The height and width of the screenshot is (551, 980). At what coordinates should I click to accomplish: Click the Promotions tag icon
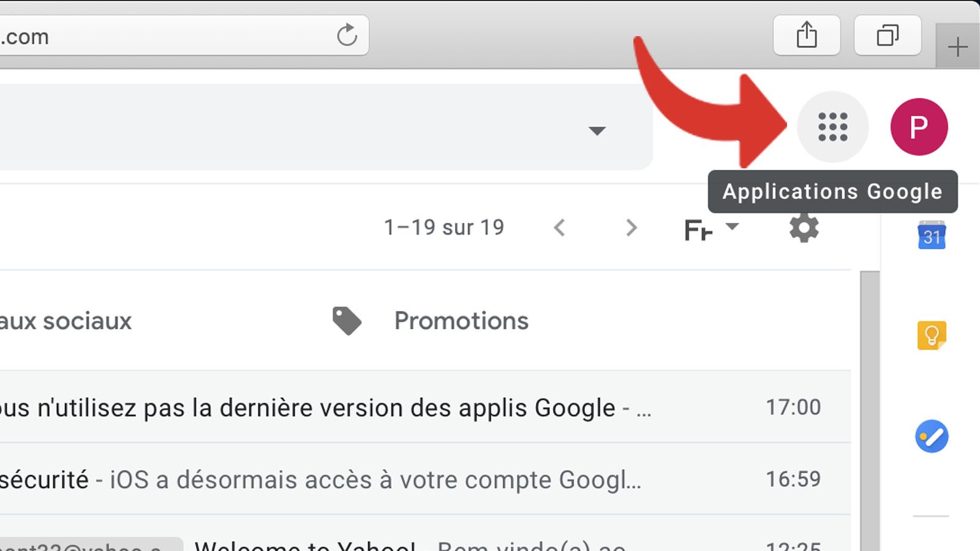tap(347, 320)
